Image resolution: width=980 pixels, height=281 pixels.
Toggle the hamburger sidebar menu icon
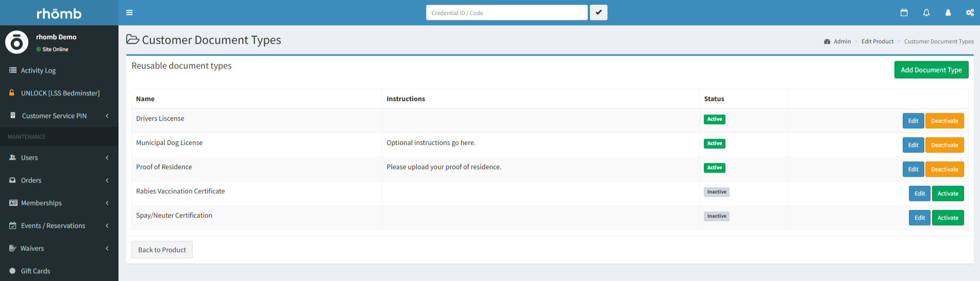(x=129, y=12)
